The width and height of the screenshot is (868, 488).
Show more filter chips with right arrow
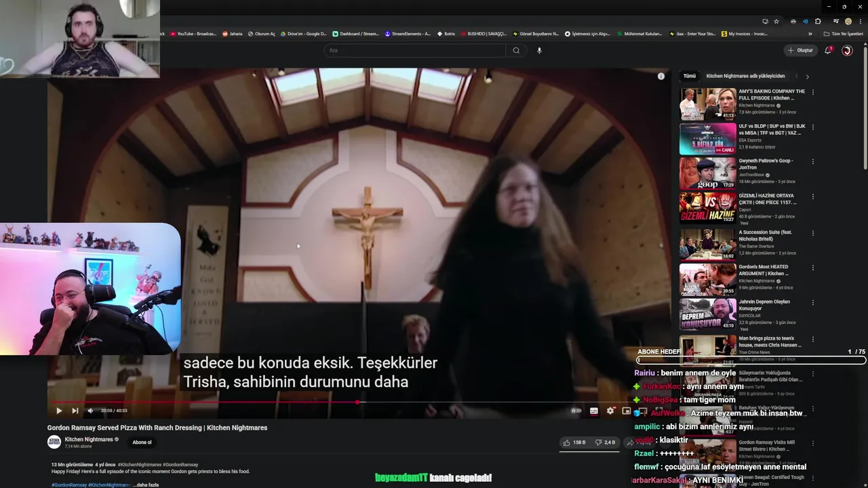click(807, 77)
